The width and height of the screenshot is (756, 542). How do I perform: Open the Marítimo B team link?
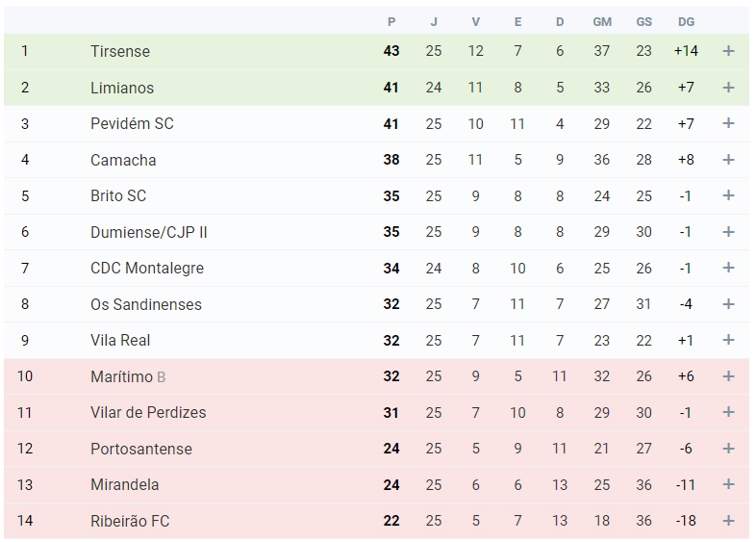(x=128, y=376)
